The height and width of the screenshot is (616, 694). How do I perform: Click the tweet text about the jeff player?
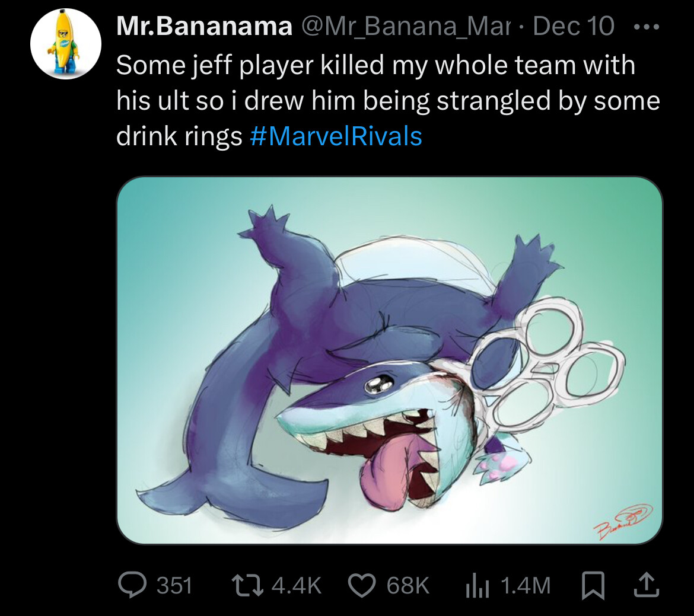(x=388, y=100)
